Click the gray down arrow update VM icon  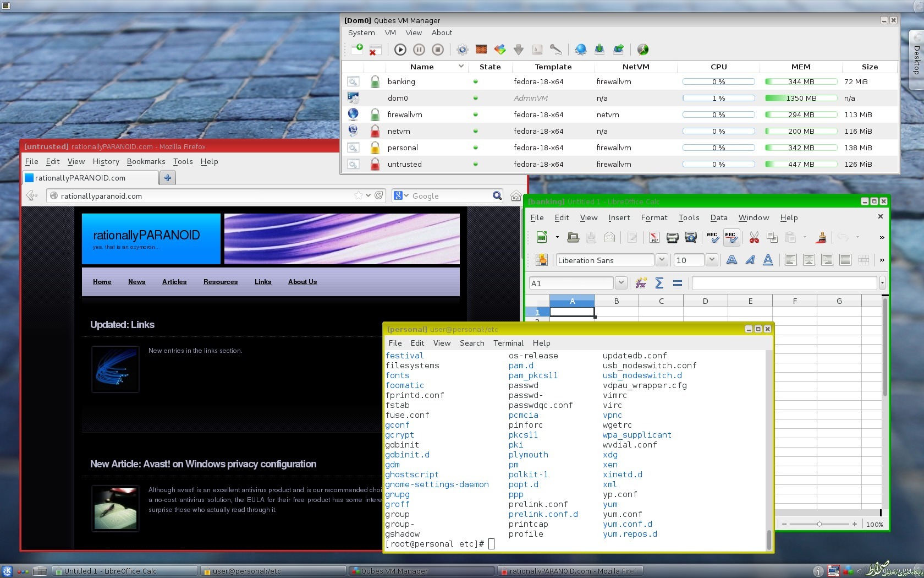pos(519,50)
